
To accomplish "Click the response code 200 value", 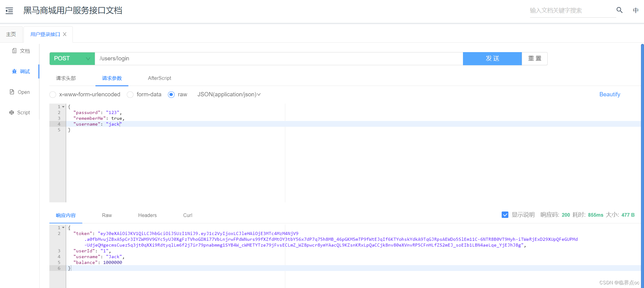I will pos(566,215).
